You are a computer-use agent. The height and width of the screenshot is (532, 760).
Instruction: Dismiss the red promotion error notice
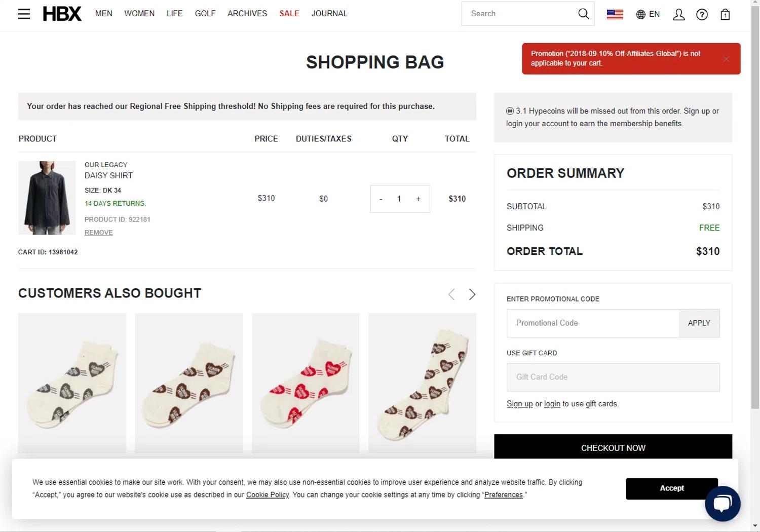coord(726,59)
